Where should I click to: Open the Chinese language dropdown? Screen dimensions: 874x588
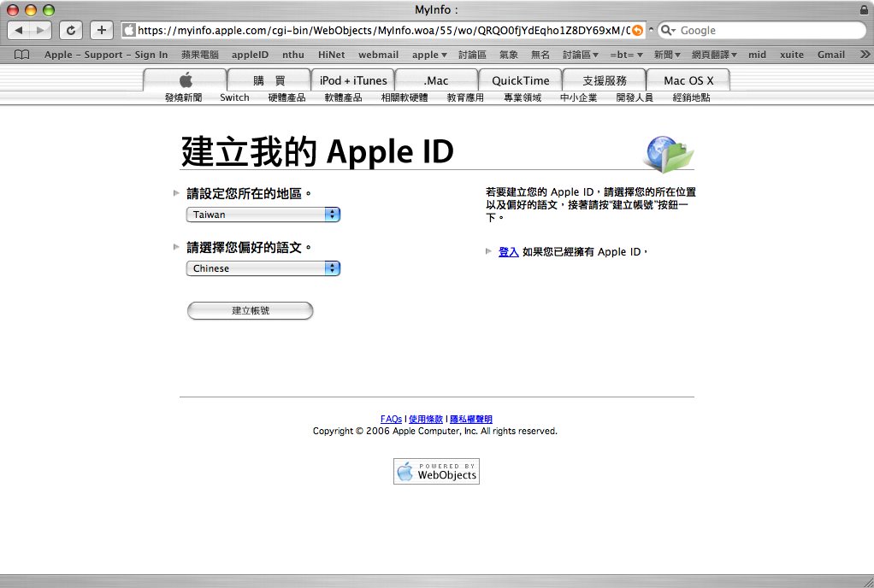click(x=263, y=268)
